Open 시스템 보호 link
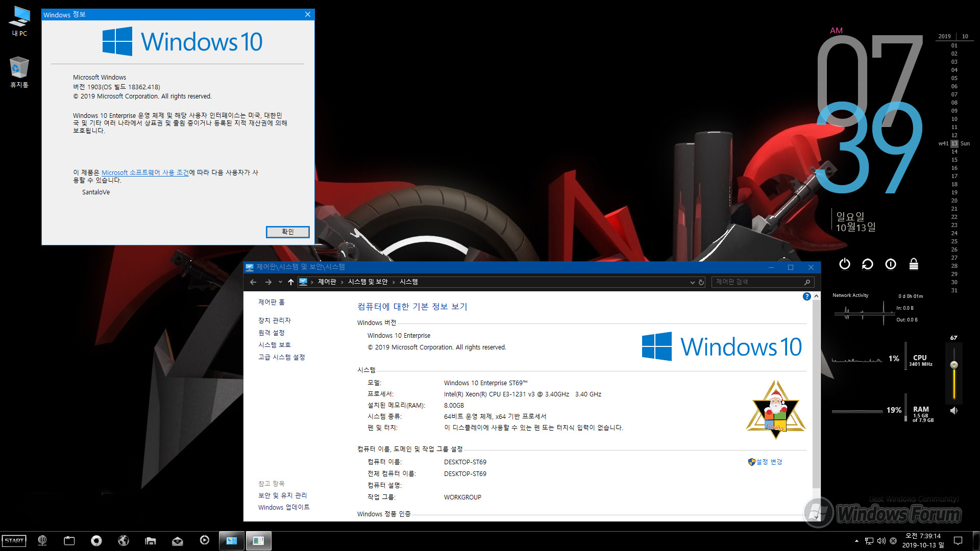This screenshot has height=551, width=980. pyautogui.click(x=275, y=345)
